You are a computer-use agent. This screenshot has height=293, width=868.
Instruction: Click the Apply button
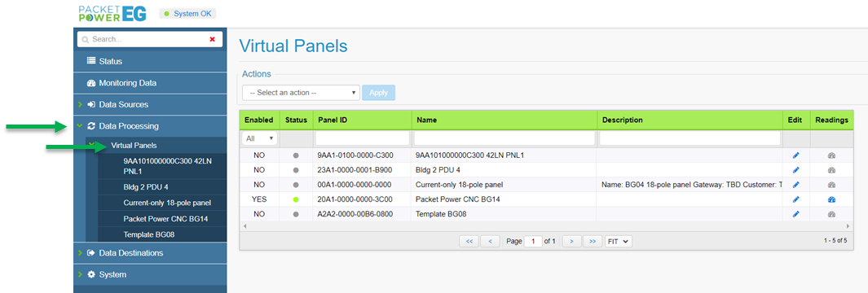(x=379, y=93)
